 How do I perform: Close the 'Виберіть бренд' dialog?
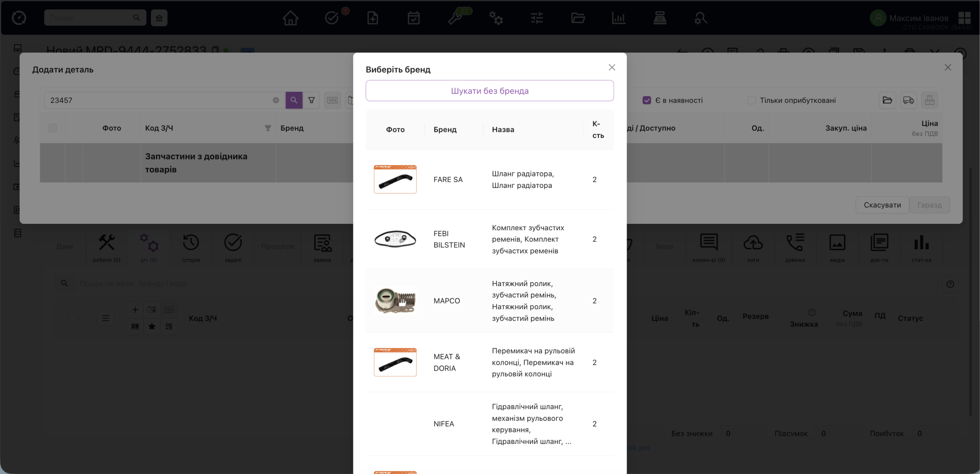click(612, 67)
